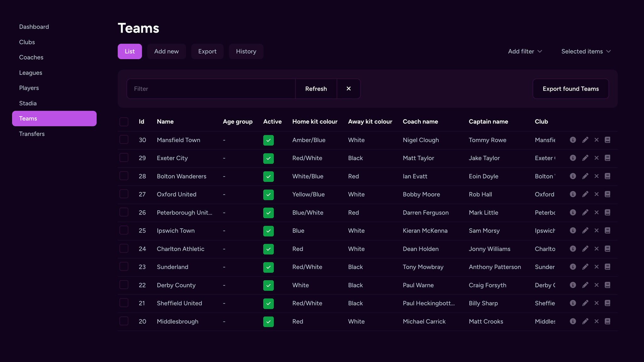This screenshot has height=362, width=644.
Task: Select all rows with header checkbox
Action: coord(124,122)
